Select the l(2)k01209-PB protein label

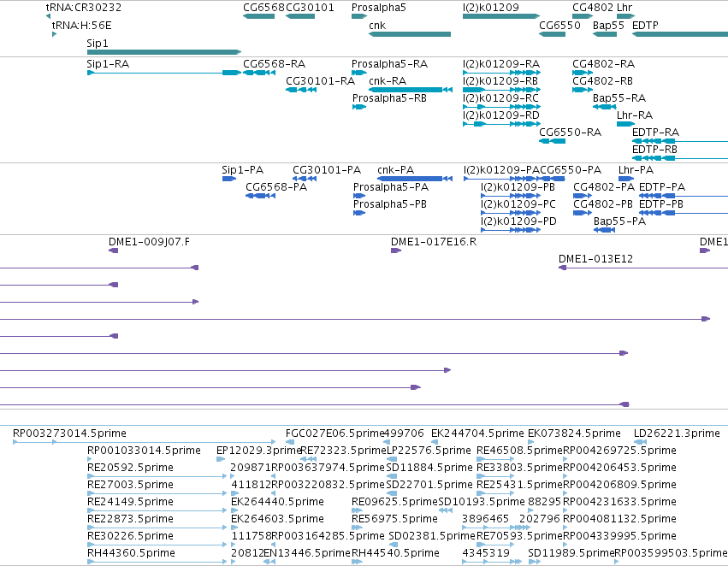point(518,187)
